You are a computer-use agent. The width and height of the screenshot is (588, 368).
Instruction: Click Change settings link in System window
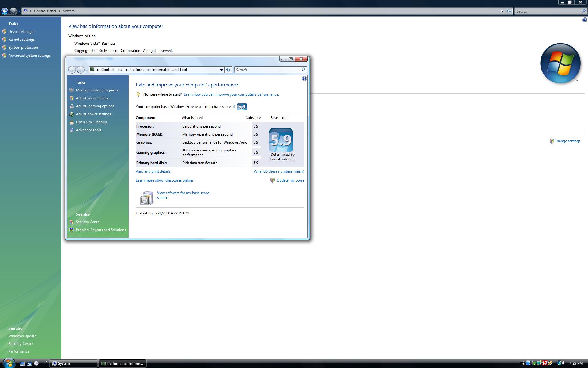tap(567, 141)
